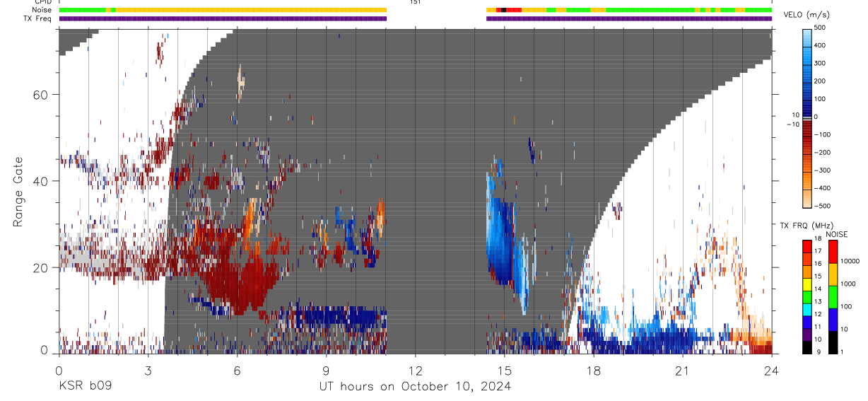Click the velocity color scale bar
Screen dimensions: 868x401
click(807, 117)
